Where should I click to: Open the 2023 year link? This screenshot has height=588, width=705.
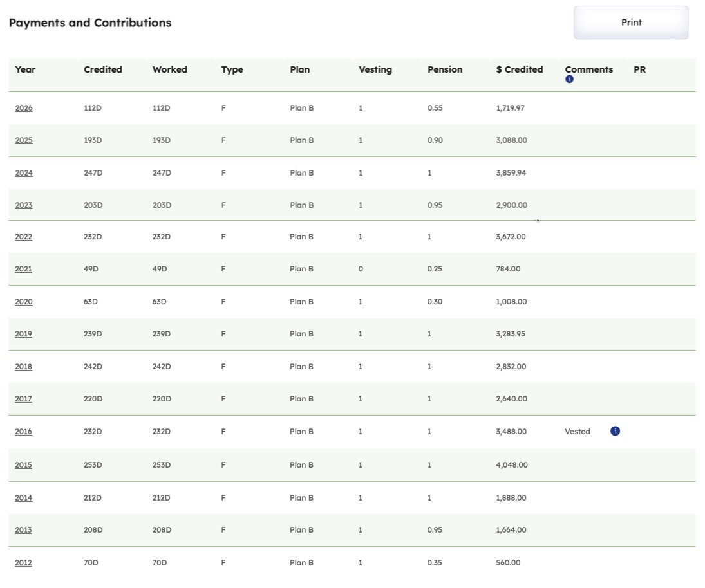(x=24, y=205)
